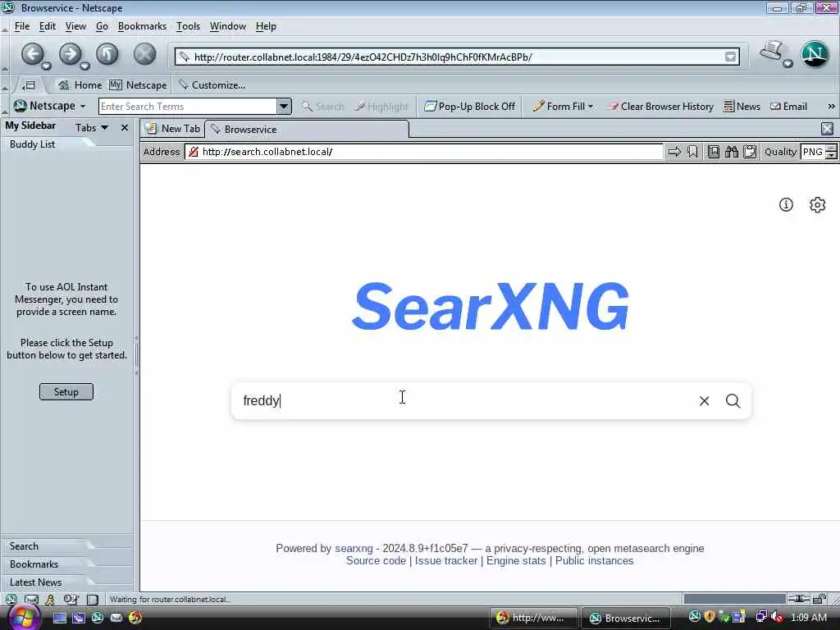Click the Email toolbar button

click(788, 107)
